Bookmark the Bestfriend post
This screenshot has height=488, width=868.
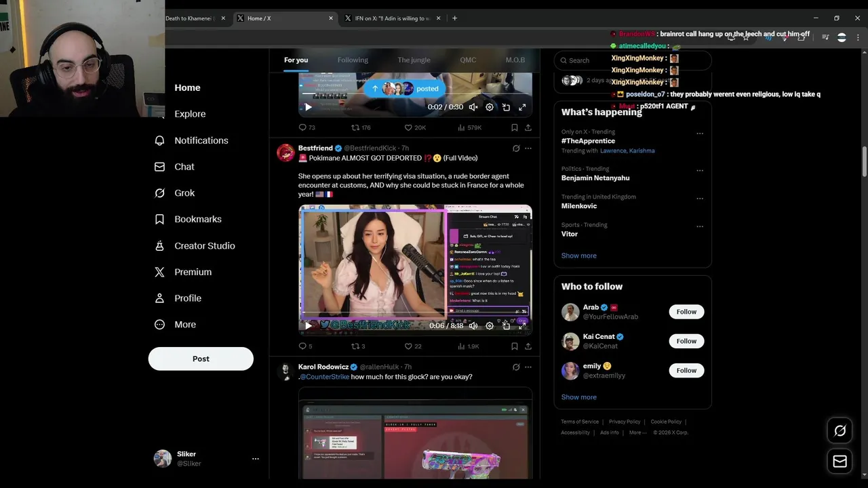515,346
